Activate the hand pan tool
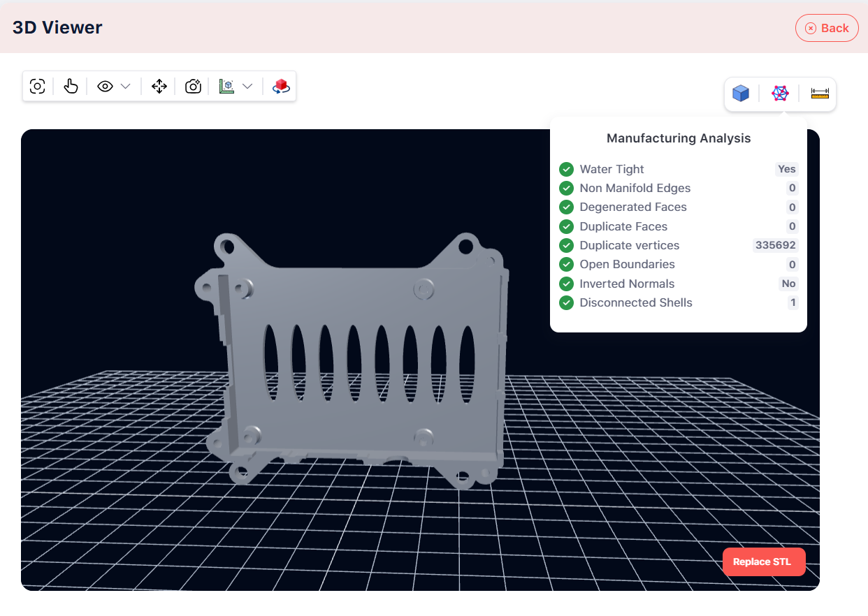This screenshot has height=616, width=868. (x=71, y=85)
